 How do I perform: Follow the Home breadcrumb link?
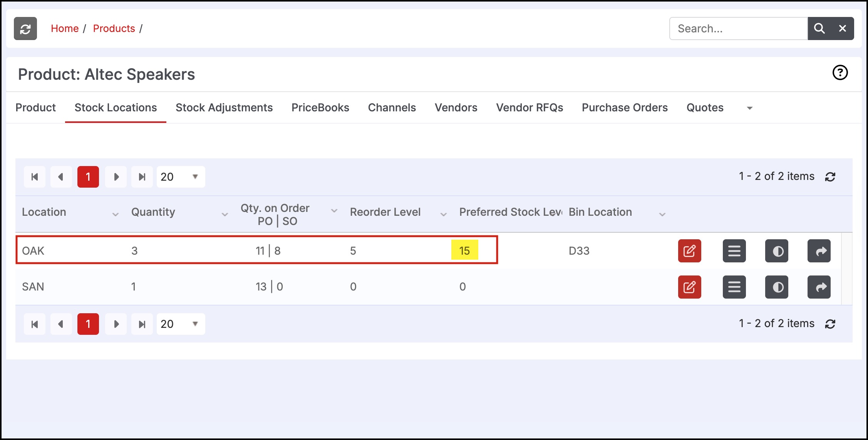(65, 29)
